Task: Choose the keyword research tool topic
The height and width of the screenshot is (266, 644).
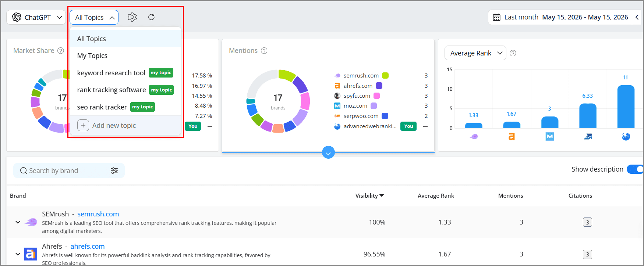Action: click(x=125, y=73)
